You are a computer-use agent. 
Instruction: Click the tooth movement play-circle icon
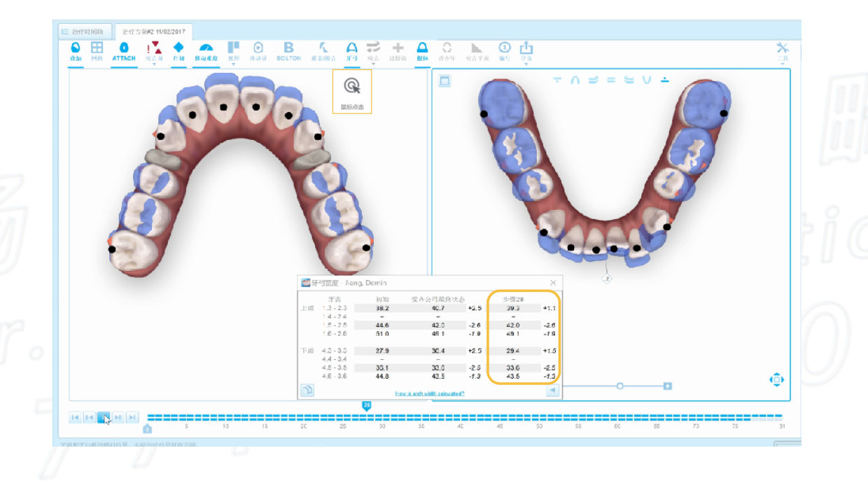click(x=258, y=48)
